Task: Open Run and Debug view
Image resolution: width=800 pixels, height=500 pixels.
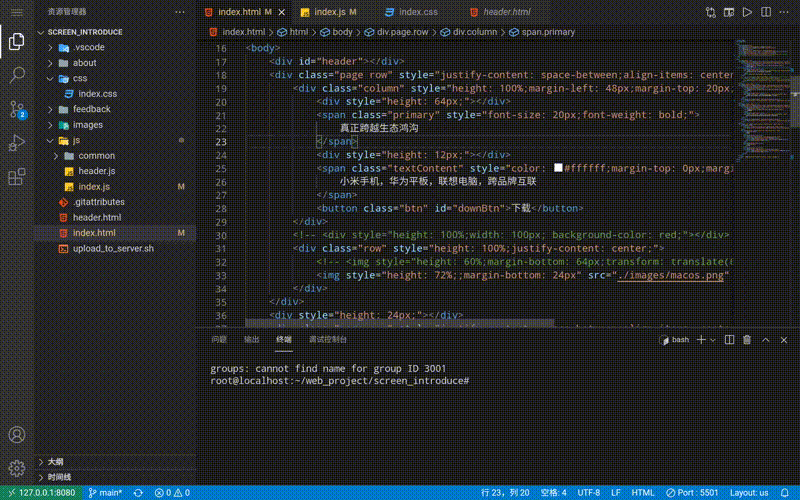Action: click(17, 143)
